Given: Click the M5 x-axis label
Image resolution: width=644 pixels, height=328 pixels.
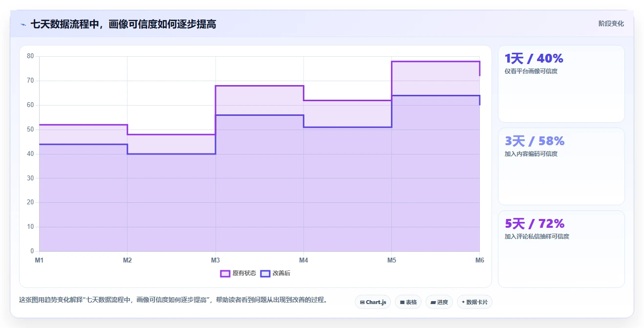Looking at the screenshot, I should tap(392, 260).
